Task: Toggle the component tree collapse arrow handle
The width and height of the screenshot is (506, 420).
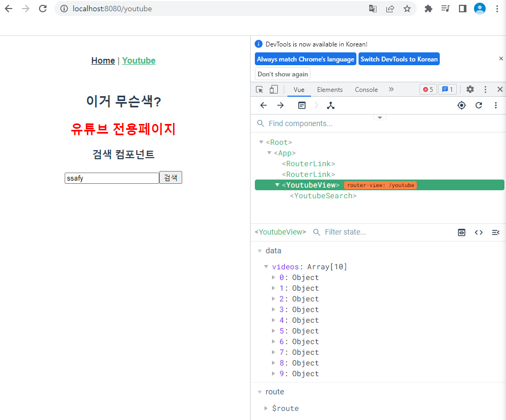Action: click(x=380, y=118)
